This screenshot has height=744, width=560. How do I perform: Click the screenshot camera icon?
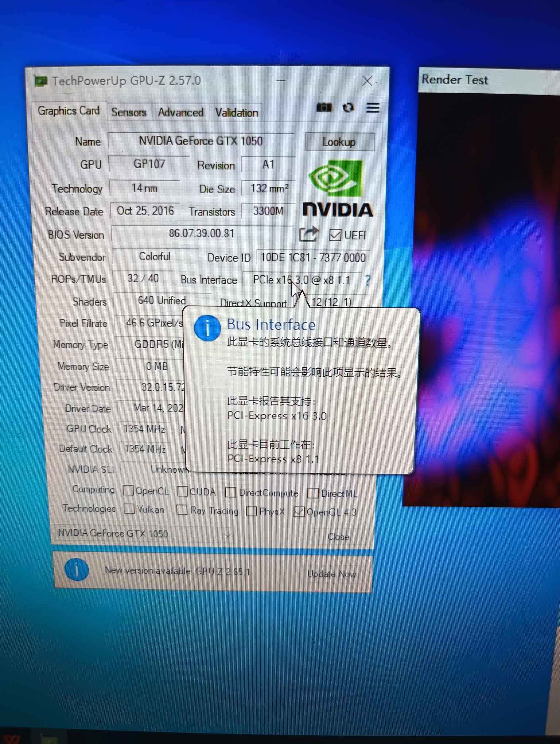click(x=324, y=108)
